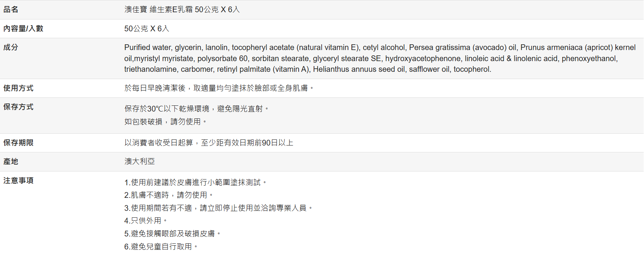Click the product name 澳佳寶 維生素E乳霜 text
Screen dimensions: 644x254
(x=182, y=10)
